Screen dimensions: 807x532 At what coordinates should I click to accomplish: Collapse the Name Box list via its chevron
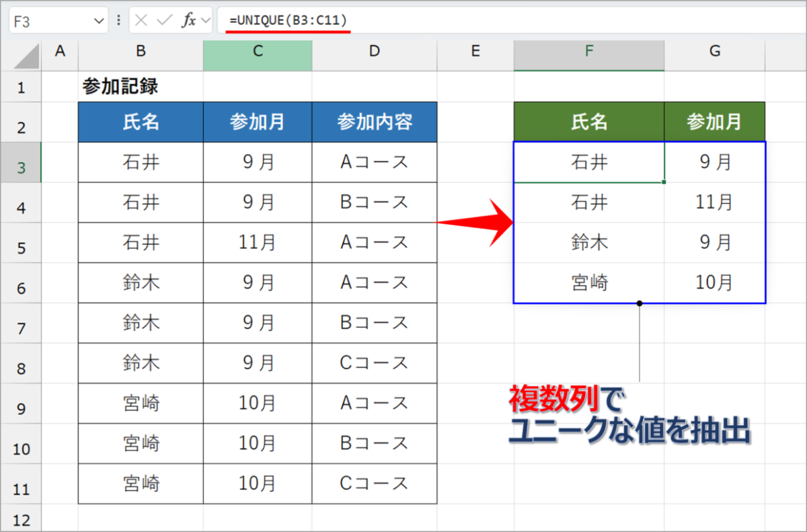[100, 20]
